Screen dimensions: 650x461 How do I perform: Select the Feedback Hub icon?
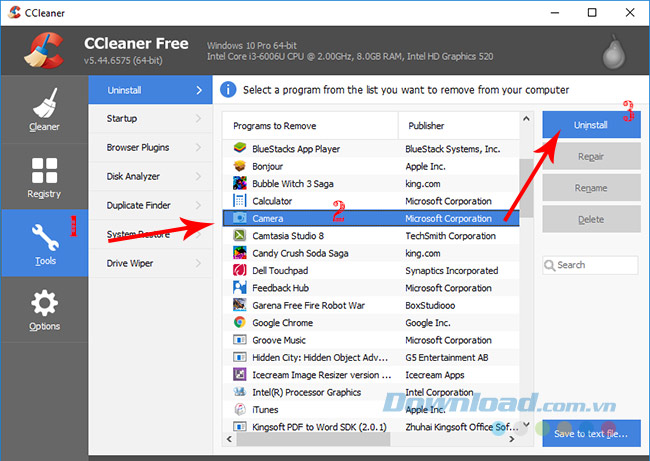(240, 288)
